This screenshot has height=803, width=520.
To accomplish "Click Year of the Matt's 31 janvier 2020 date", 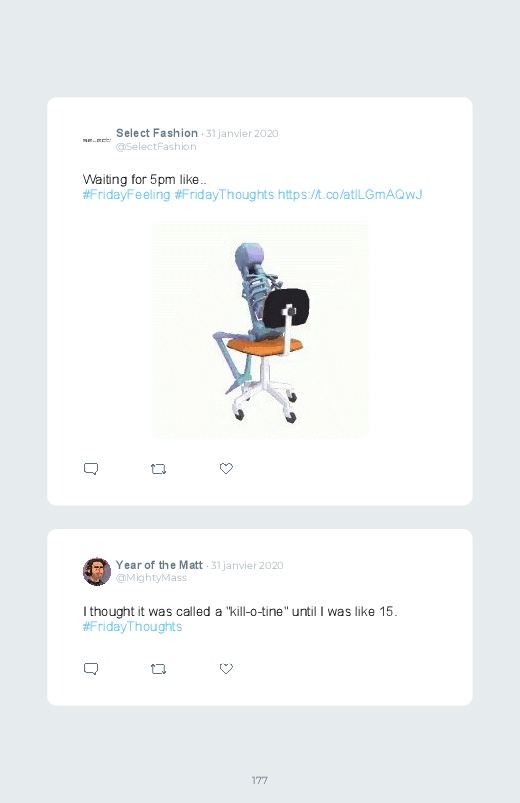I will (x=247, y=565).
